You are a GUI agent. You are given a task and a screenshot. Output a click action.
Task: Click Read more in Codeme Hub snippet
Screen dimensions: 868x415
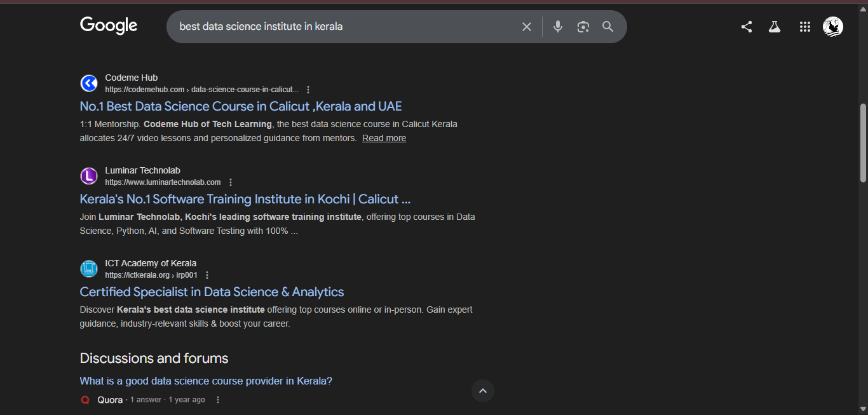point(384,138)
